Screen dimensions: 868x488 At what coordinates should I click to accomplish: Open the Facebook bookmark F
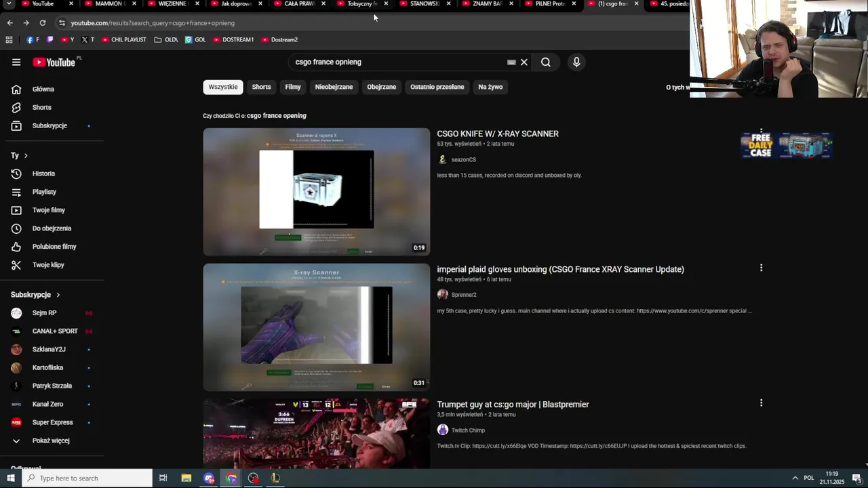click(33, 40)
